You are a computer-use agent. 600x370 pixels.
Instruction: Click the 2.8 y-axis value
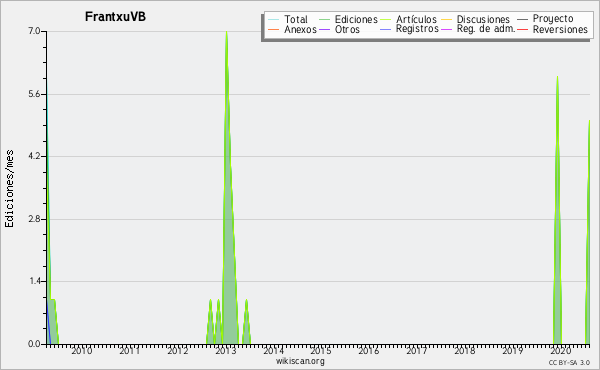[34, 219]
